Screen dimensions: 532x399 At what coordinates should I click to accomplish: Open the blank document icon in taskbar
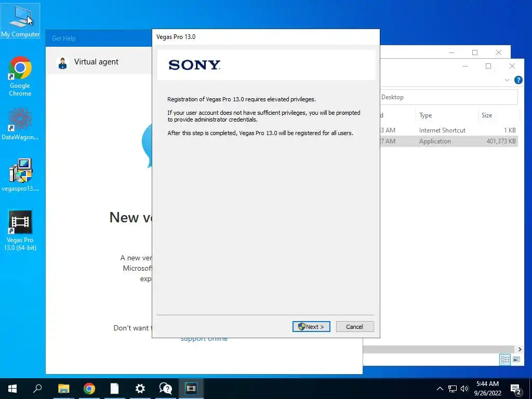(x=115, y=389)
